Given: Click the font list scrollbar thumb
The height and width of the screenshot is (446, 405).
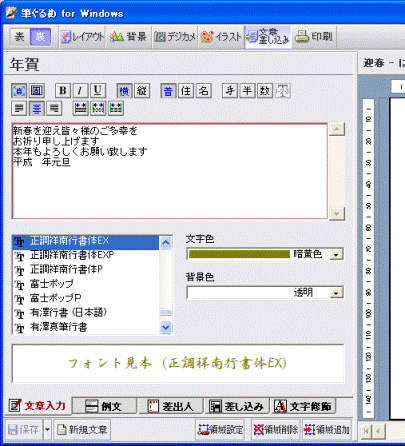Looking at the screenshot, I should point(166,313).
